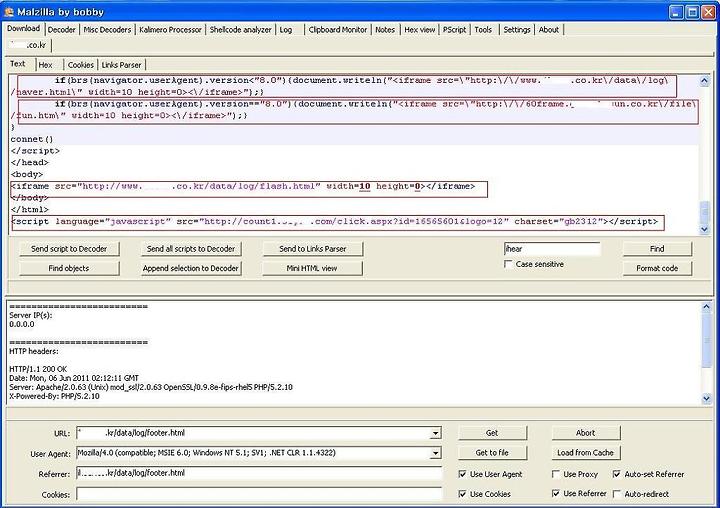Click Send all scripts to Decoder
The image size is (720, 508).
[x=191, y=249]
